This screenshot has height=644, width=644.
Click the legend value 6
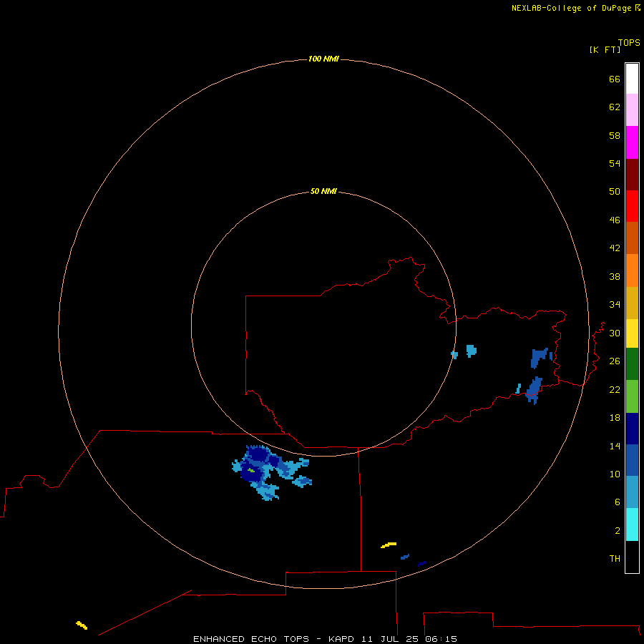618,502
